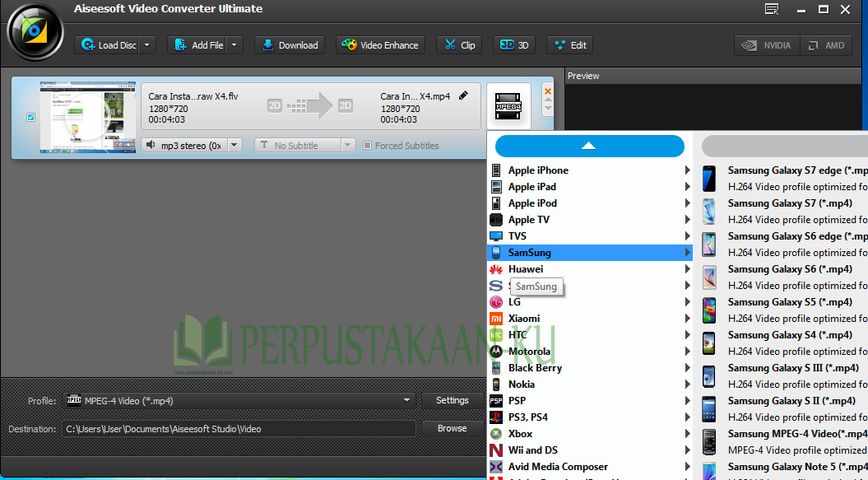Select Samsung Galaxy S6 edge profile

click(782, 245)
